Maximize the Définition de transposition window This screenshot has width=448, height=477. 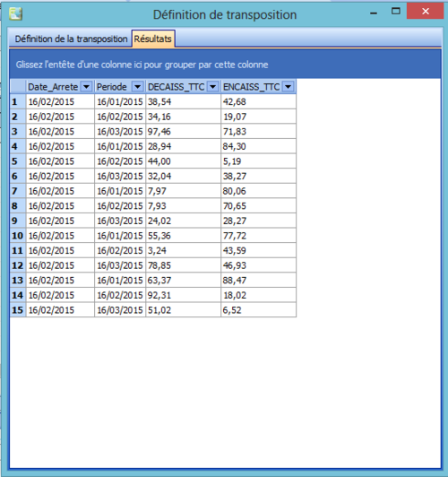coord(395,12)
